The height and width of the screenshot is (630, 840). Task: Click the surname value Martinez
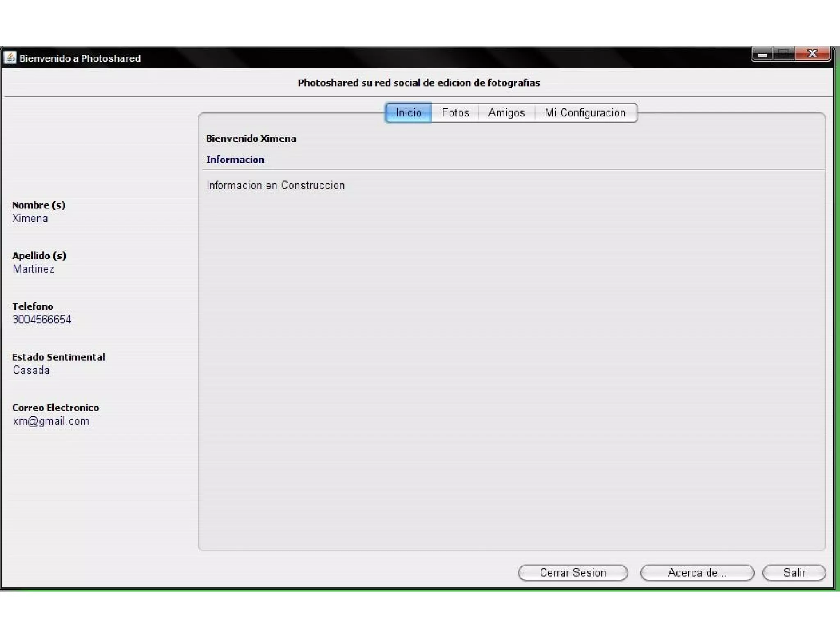(33, 269)
